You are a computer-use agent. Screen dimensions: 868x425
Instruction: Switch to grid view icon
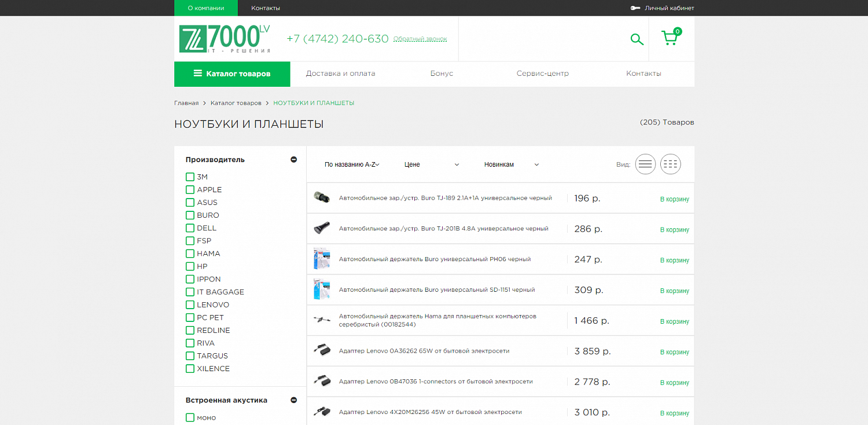coord(670,164)
